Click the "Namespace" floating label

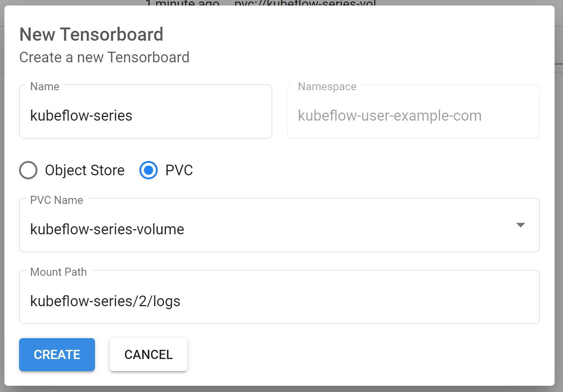327,87
